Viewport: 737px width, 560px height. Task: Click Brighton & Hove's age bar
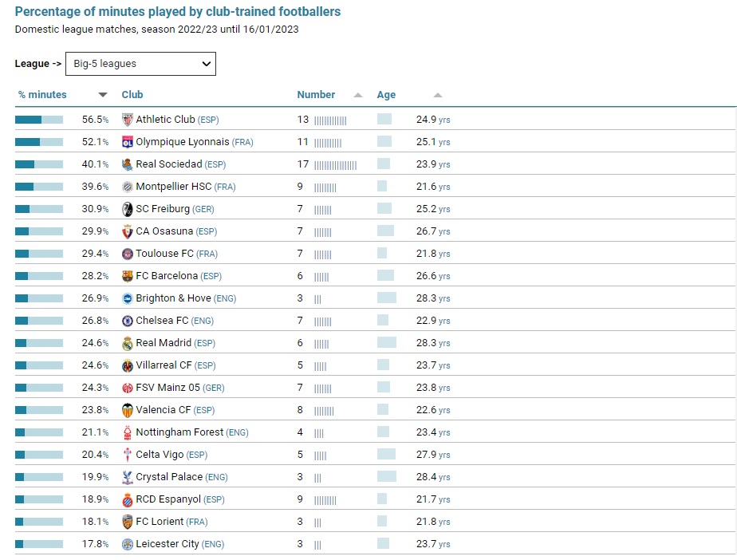tap(387, 298)
